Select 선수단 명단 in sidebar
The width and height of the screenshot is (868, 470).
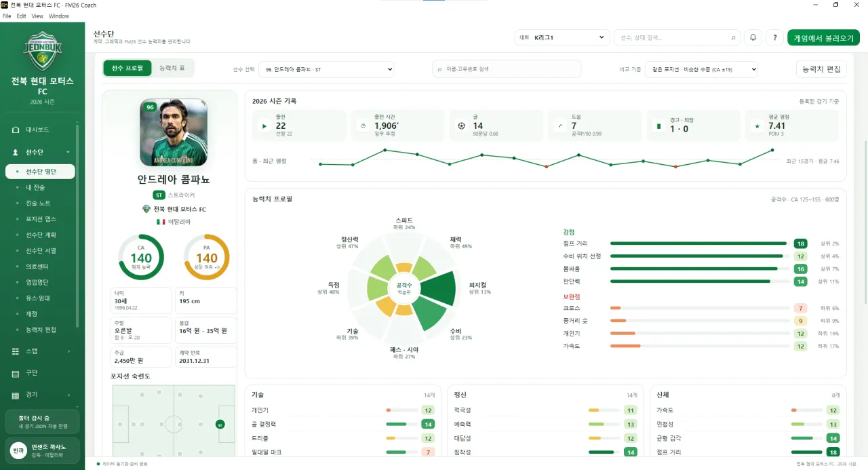40,172
